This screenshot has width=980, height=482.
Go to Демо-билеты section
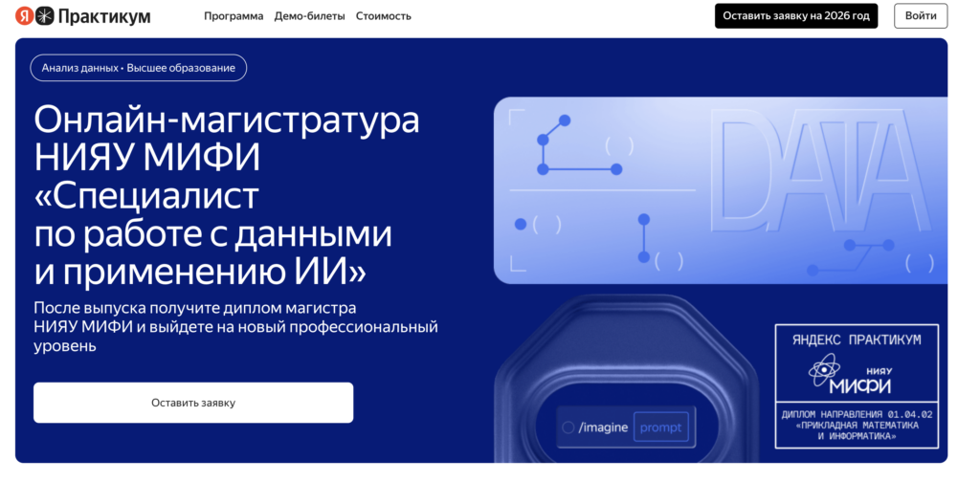309,16
